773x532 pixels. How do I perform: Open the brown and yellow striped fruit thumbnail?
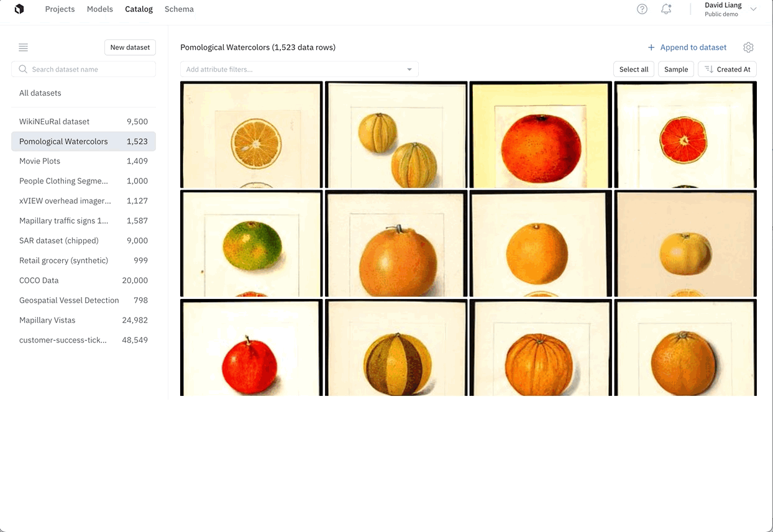click(396, 347)
